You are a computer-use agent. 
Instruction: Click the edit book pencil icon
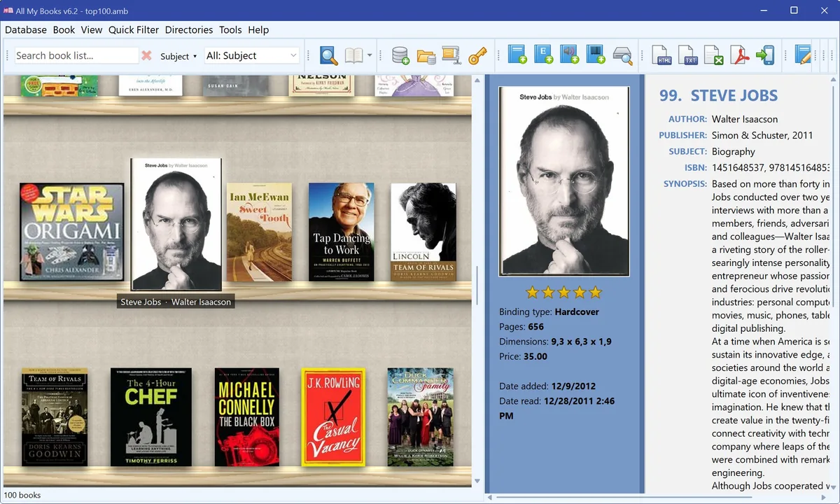coord(803,55)
